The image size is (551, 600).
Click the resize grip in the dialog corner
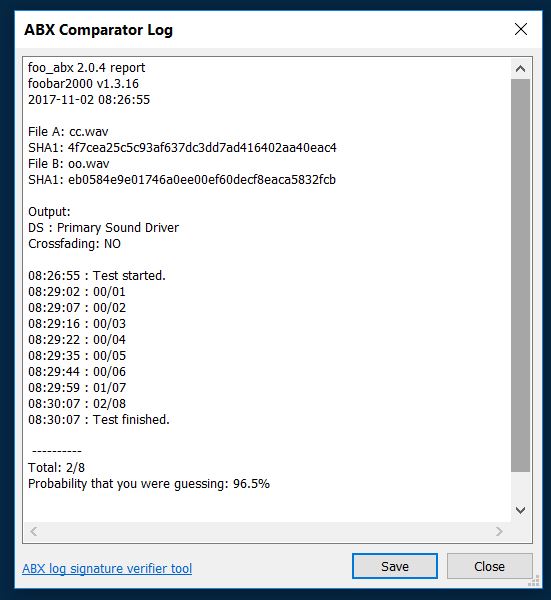click(x=534, y=580)
